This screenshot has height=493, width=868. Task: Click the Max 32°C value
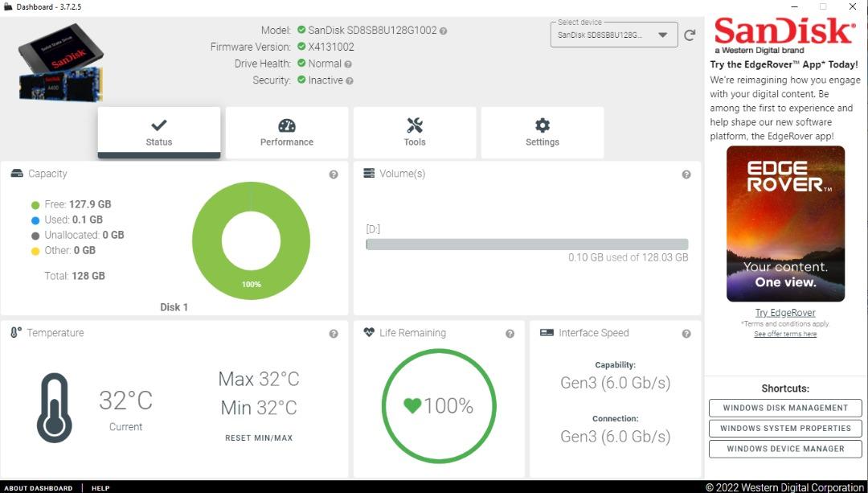click(259, 380)
